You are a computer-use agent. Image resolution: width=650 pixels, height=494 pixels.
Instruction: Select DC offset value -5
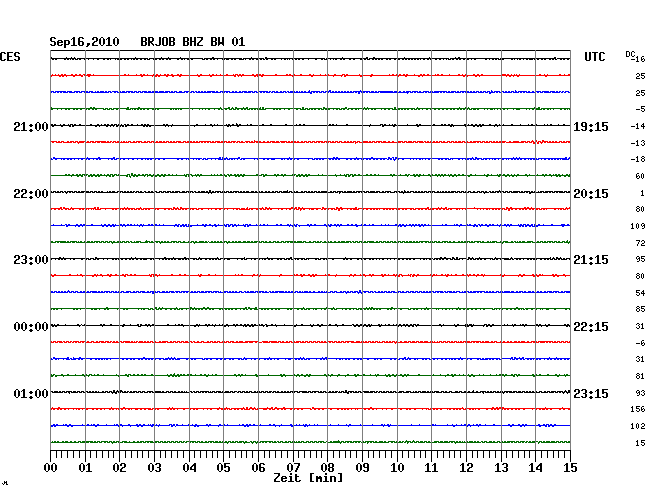[x=640, y=109]
